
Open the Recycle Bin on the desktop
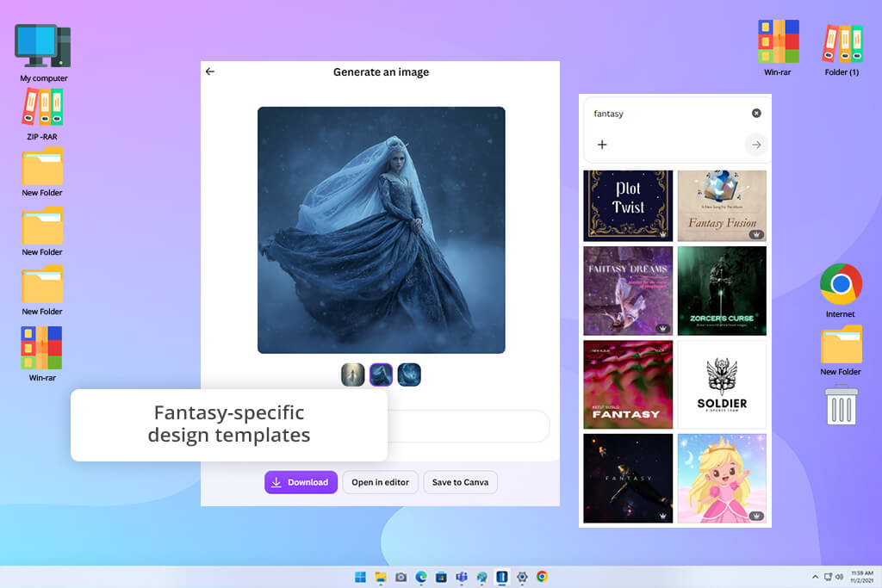point(841,405)
